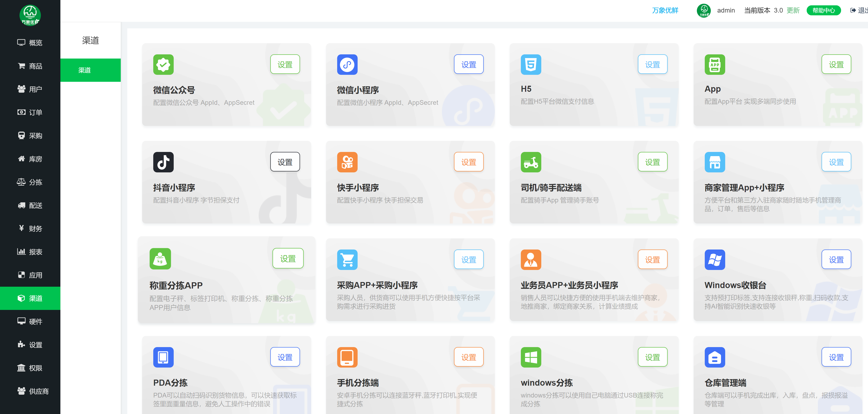
Task: Click the 微信小程序 blue icon
Action: (x=347, y=64)
